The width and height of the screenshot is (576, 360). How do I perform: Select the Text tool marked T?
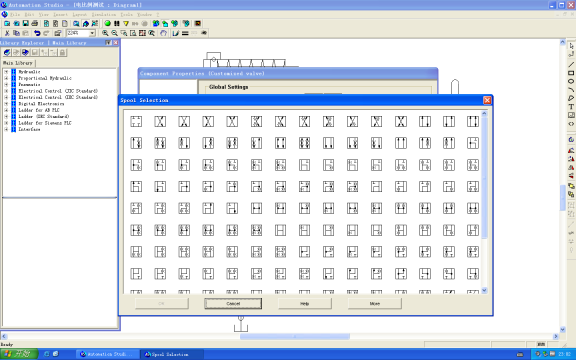(571, 107)
